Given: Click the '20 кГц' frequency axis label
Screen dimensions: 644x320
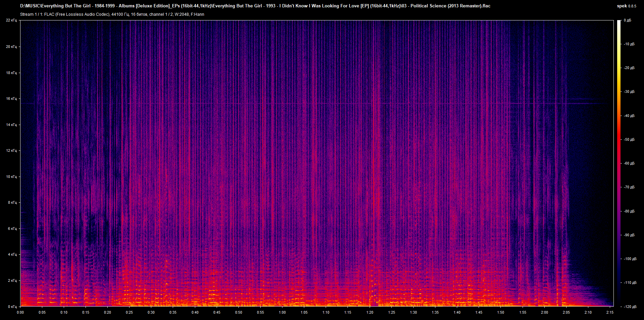Looking at the screenshot, I should pyautogui.click(x=11, y=47).
